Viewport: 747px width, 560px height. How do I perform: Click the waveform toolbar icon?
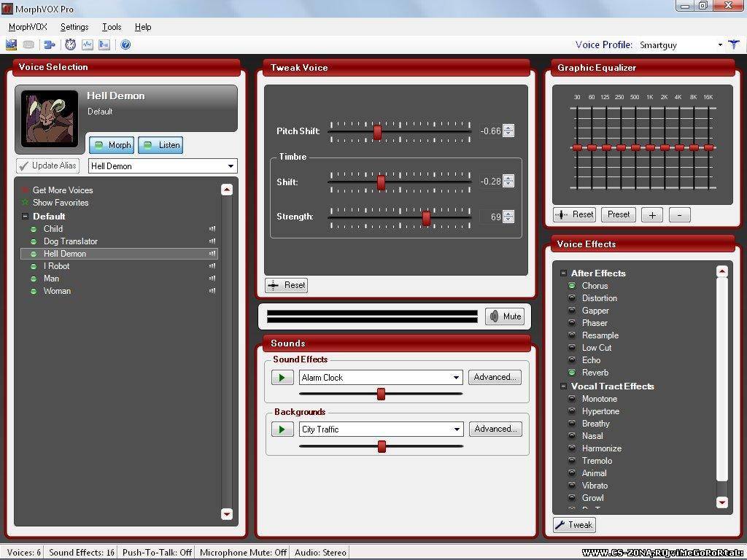(88, 44)
